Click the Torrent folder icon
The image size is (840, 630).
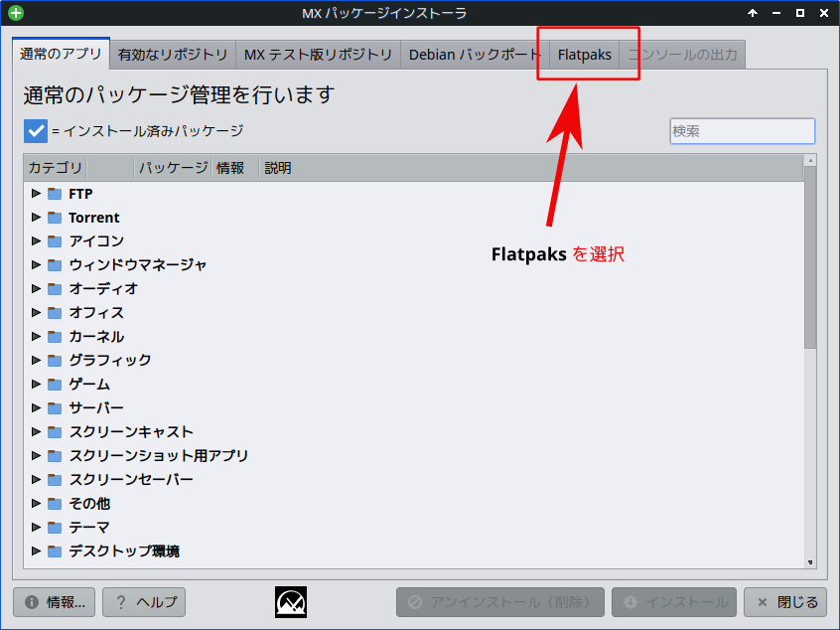(x=55, y=218)
